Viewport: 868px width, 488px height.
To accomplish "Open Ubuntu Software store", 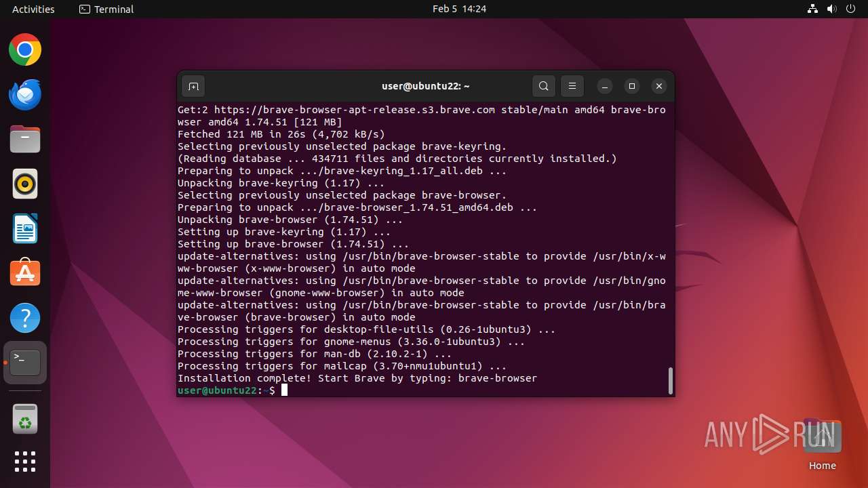I will coord(25,273).
